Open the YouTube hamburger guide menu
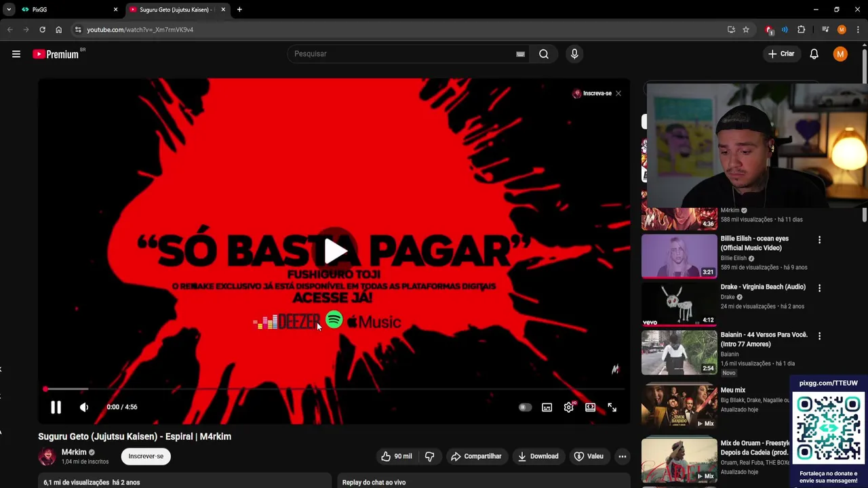This screenshot has height=488, width=868. pyautogui.click(x=16, y=54)
